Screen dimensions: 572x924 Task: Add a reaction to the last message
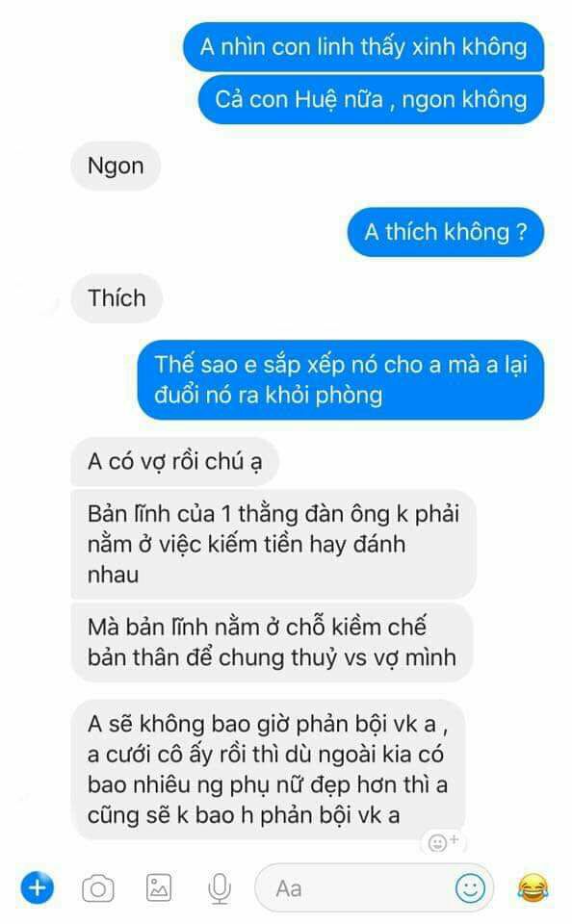pyautogui.click(x=443, y=842)
